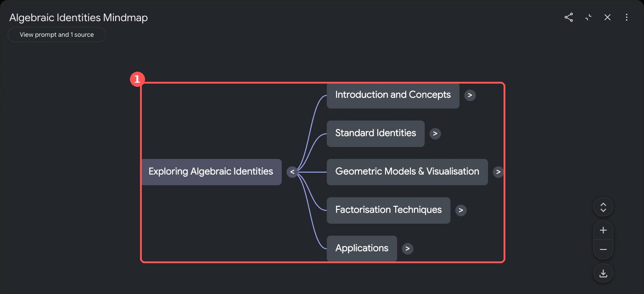Select Geometric Models & Visualisation node
The image size is (644, 294).
point(407,172)
